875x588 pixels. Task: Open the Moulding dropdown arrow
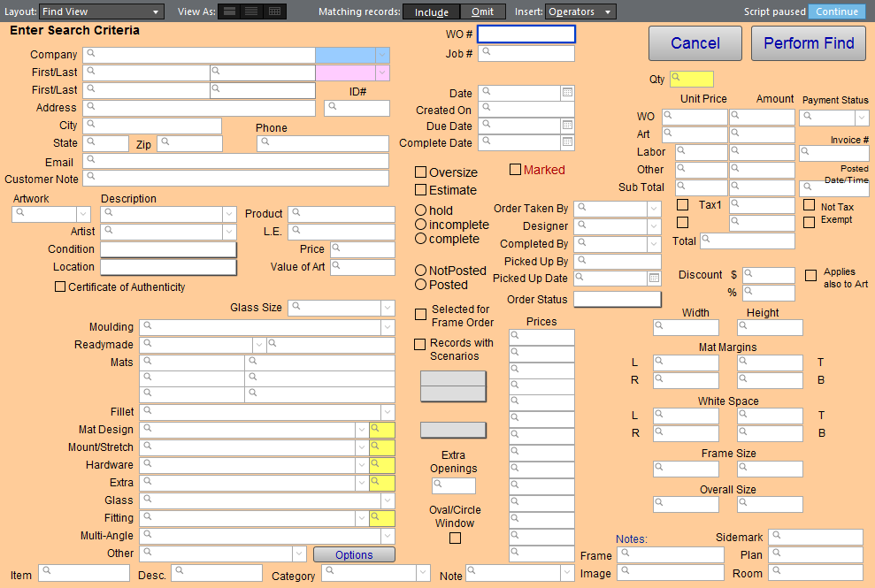point(388,327)
